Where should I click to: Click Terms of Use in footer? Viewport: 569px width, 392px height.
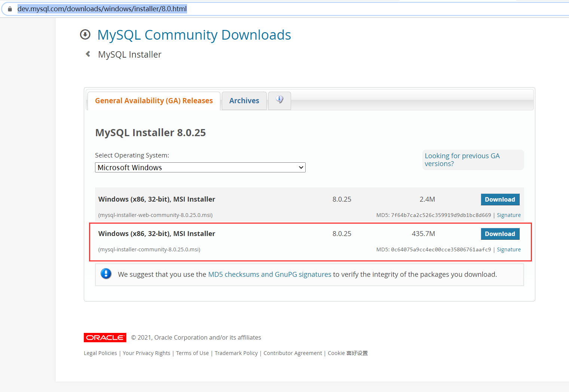192,353
